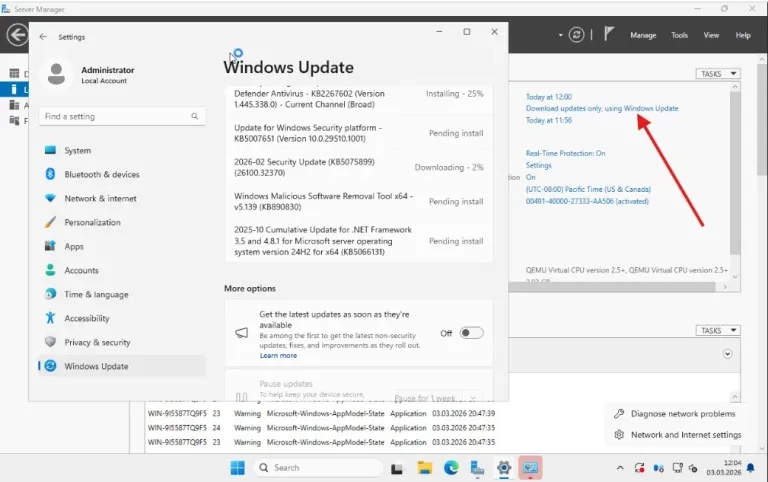768x482 pixels.
Task: Open the upper TASKS dropdown in Server Manager
Action: (718, 73)
